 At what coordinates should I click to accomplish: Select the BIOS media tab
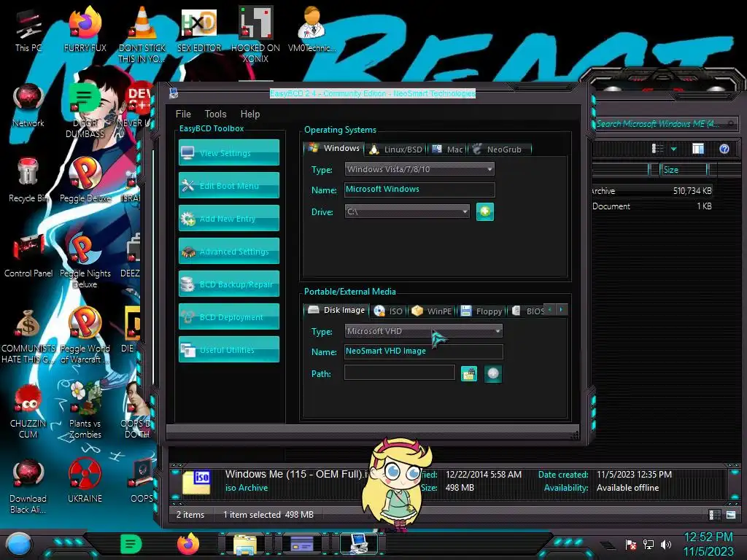coord(528,311)
